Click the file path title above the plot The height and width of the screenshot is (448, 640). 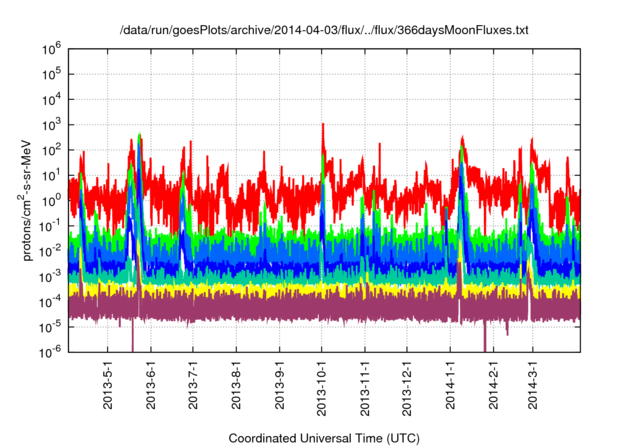pyautogui.click(x=320, y=30)
